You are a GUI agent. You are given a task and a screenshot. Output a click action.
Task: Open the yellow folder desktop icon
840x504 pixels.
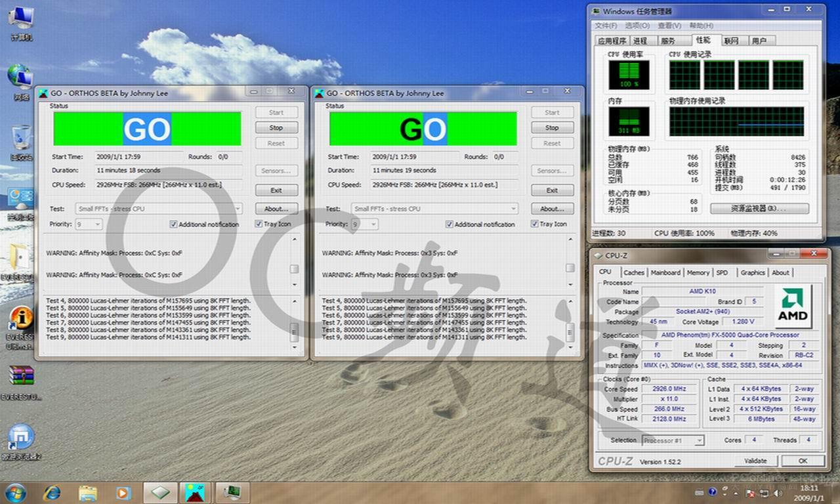(18, 261)
